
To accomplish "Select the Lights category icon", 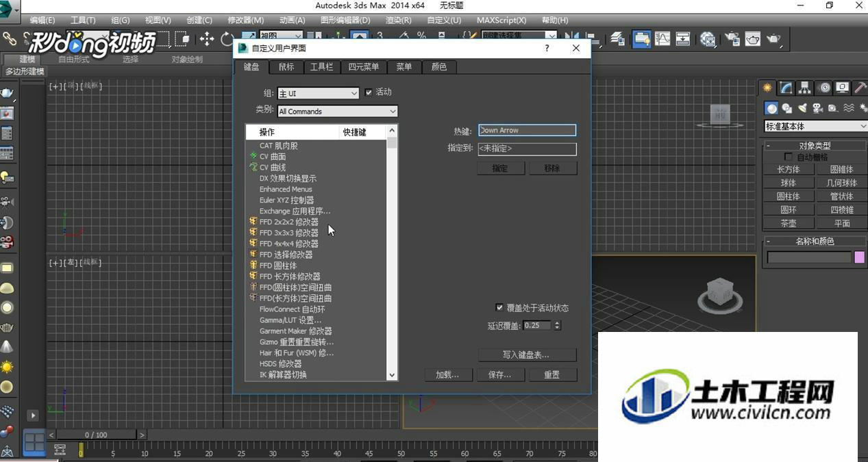I will coord(802,108).
